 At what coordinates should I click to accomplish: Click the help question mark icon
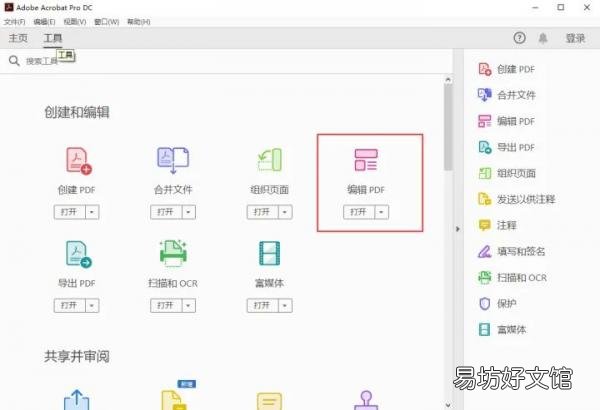[x=519, y=38]
